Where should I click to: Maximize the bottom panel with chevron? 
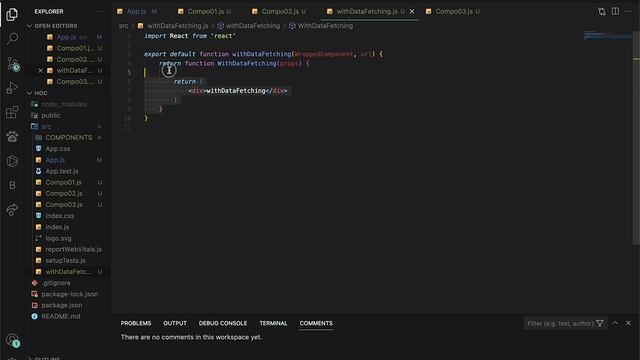click(x=615, y=323)
